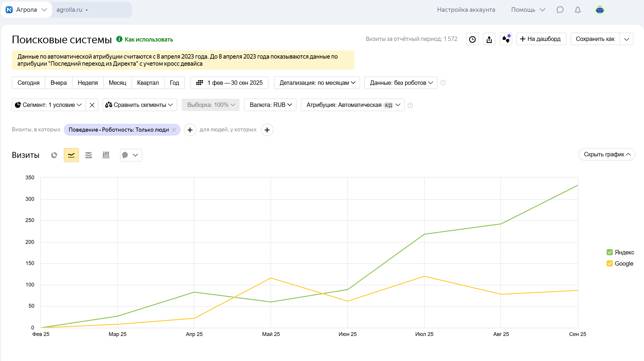Open 'Данные: без роботов' dropdown
644x361 pixels.
401,83
